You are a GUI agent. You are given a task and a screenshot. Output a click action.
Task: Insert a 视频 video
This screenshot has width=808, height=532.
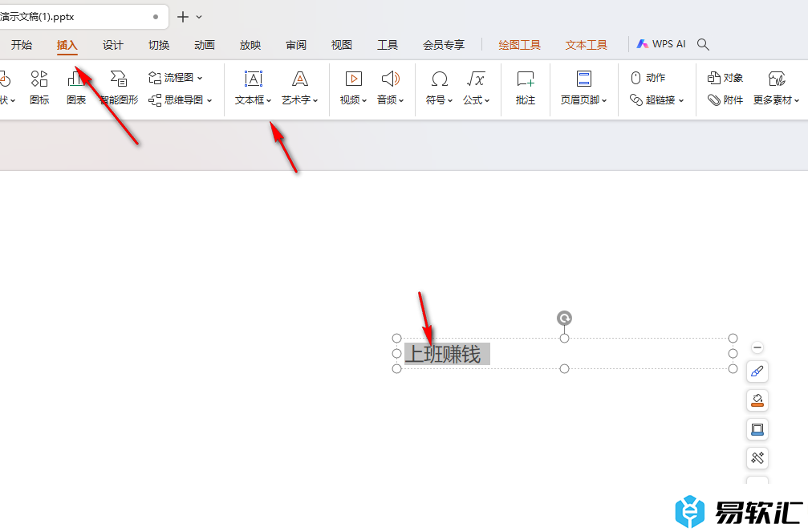pos(354,87)
